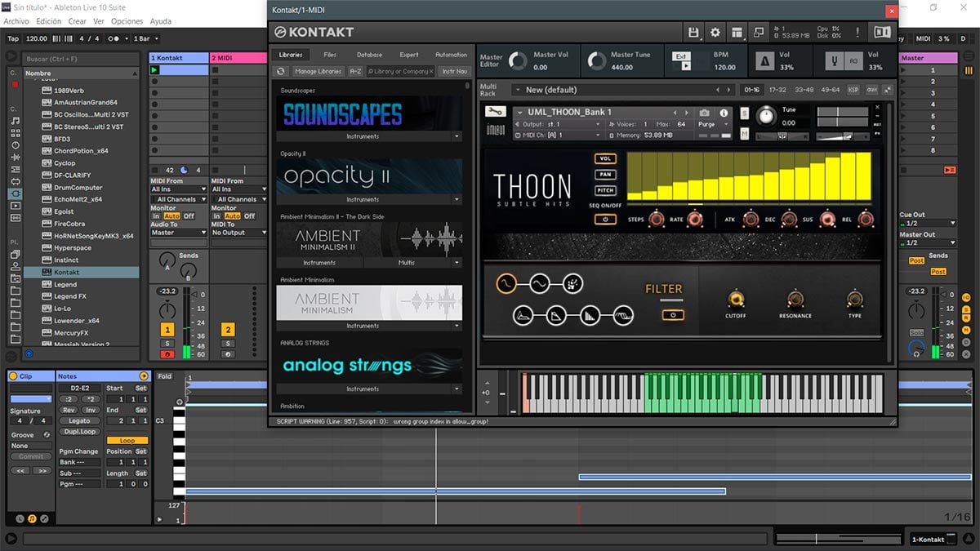The width and height of the screenshot is (980, 551).
Task: Select PAN sequencer mode button
Action: tap(605, 175)
